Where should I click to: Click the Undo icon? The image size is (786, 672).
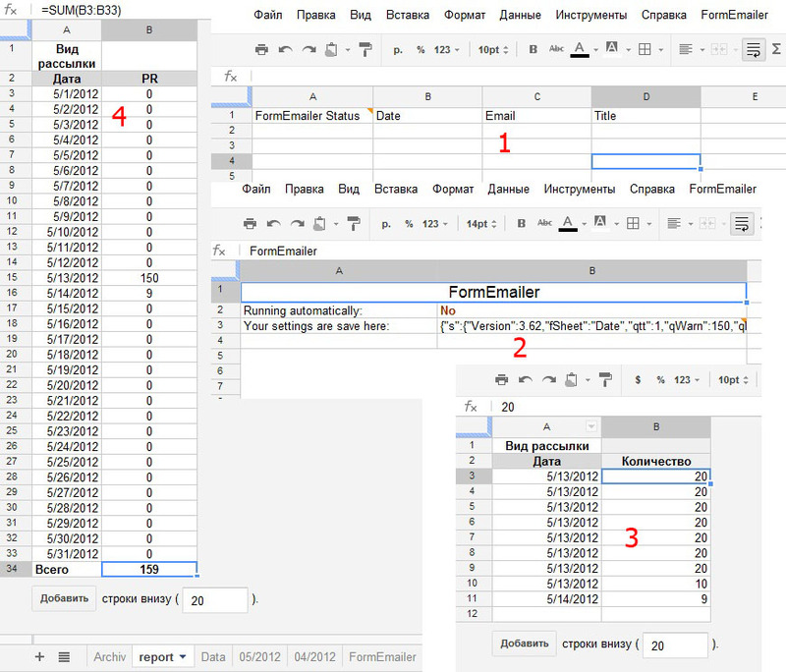(284, 48)
